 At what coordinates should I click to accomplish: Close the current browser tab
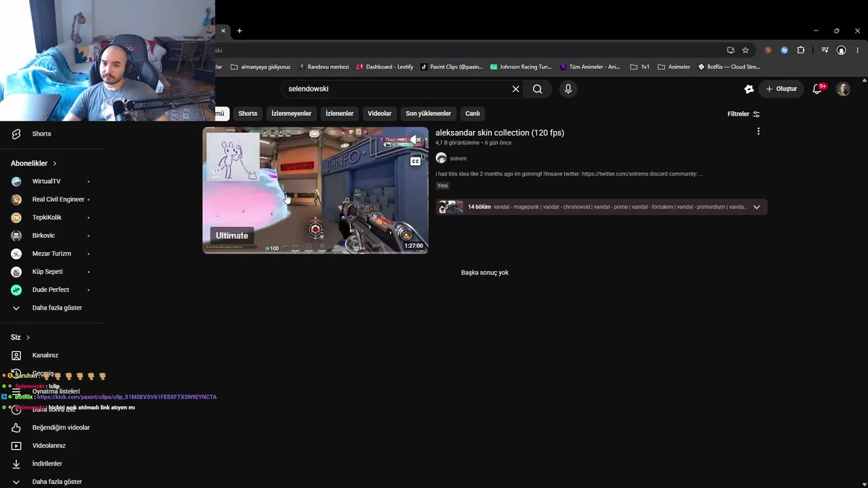coord(223,30)
